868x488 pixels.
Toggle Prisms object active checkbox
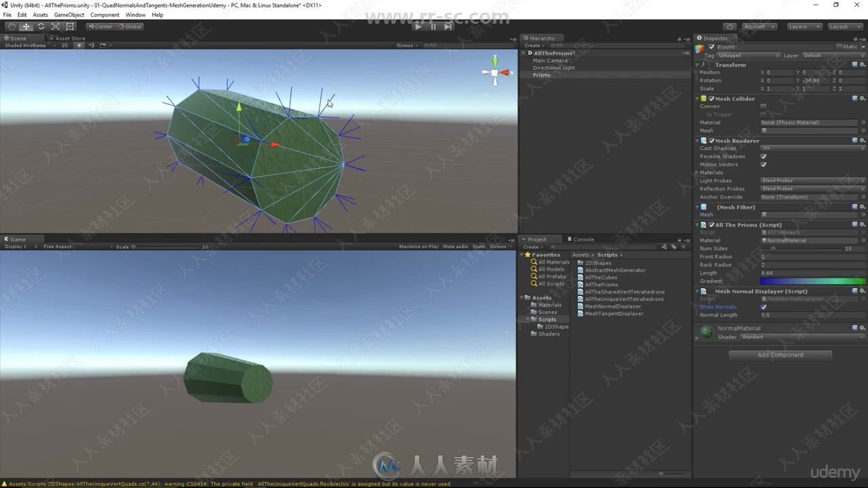[x=711, y=47]
